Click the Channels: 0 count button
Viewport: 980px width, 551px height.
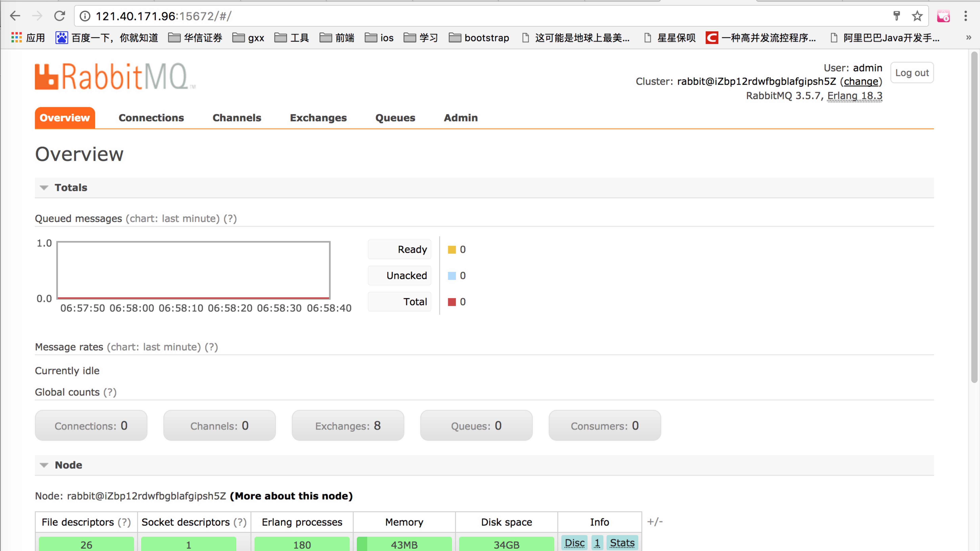pos(219,425)
